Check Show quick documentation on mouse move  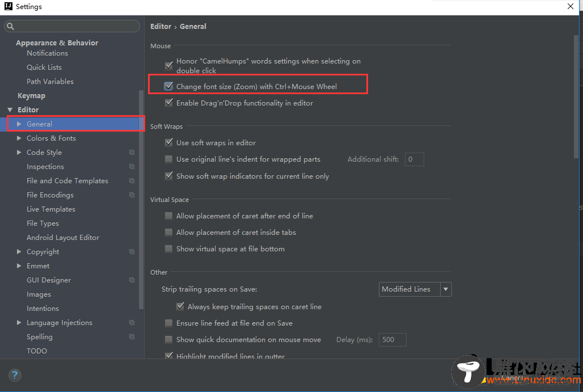[169, 339]
